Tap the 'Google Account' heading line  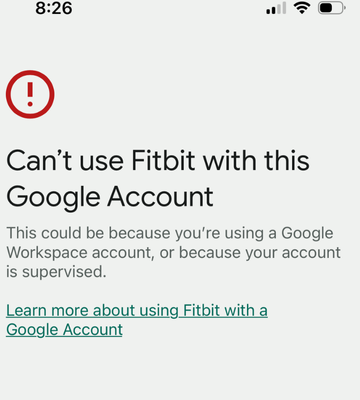110,197
